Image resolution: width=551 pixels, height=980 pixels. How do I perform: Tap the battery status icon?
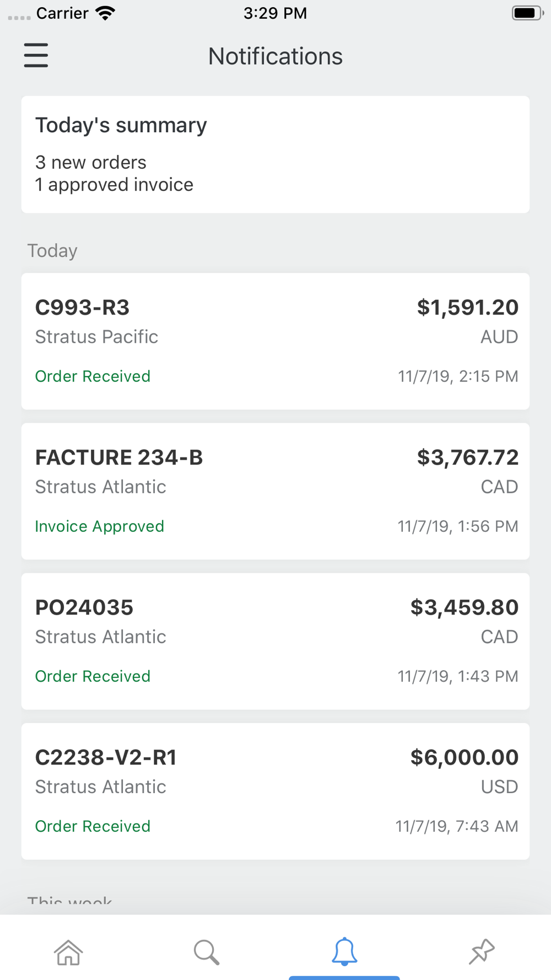coord(527,13)
